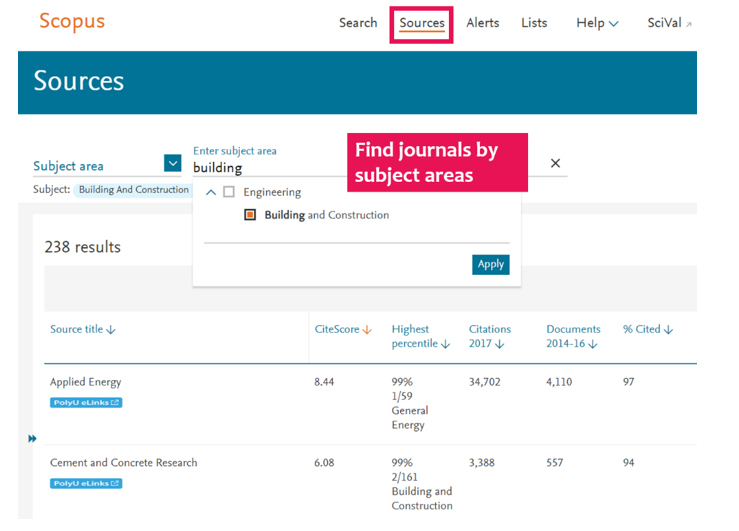Click the Apply button
The width and height of the screenshot is (739, 531).
click(x=491, y=264)
